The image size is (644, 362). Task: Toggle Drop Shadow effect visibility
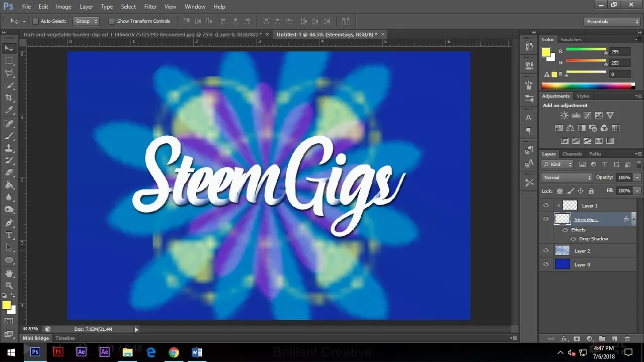pyautogui.click(x=573, y=239)
